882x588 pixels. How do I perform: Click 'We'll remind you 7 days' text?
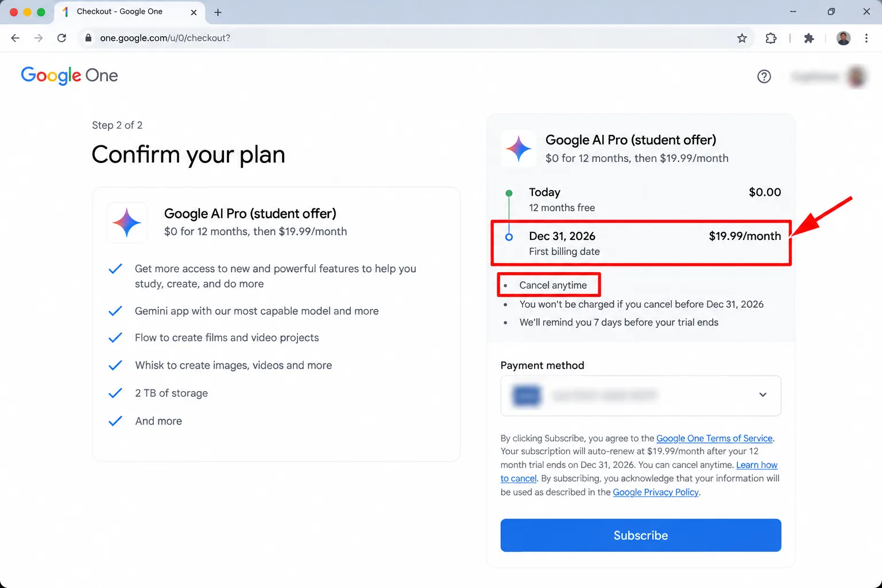619,322
